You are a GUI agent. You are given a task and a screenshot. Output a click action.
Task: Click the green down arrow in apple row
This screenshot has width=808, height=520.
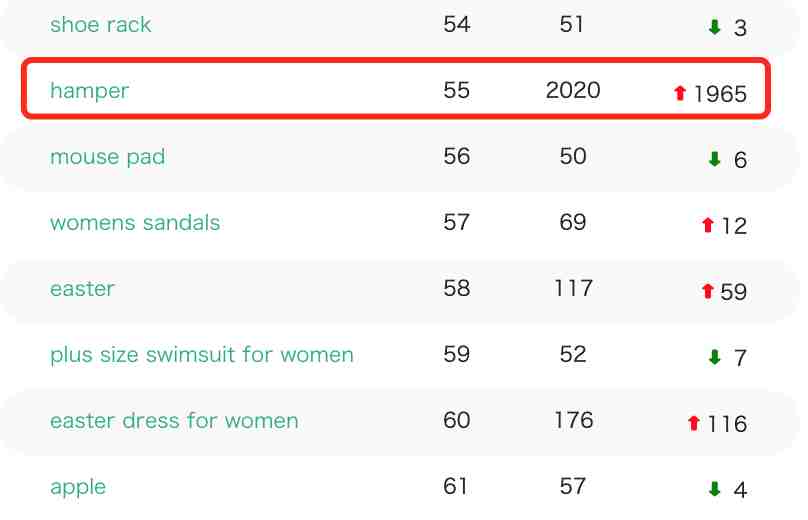[x=714, y=489]
